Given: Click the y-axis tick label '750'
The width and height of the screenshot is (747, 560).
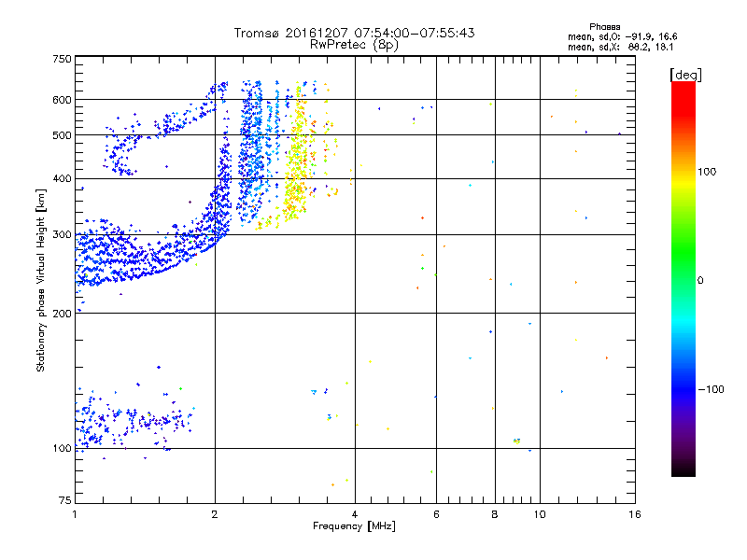Looking at the screenshot, I should point(62,59).
